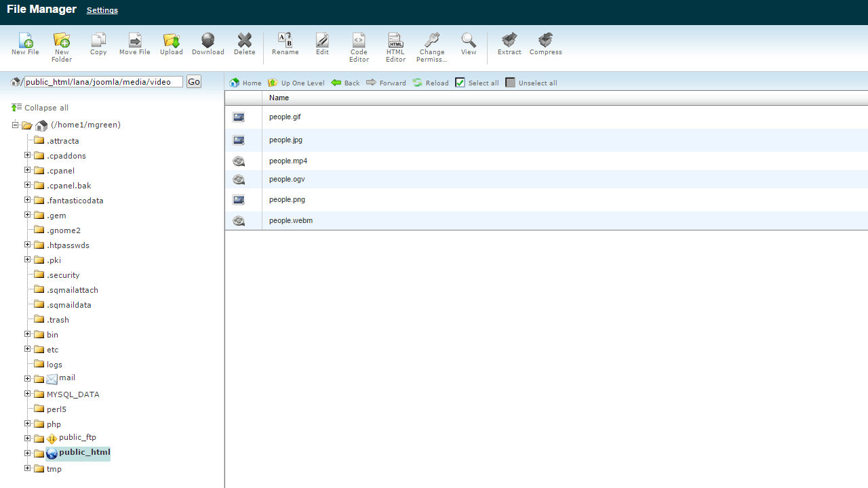The width and height of the screenshot is (868, 488).
Task: Expand the .cpanel folder
Action: coord(28,170)
